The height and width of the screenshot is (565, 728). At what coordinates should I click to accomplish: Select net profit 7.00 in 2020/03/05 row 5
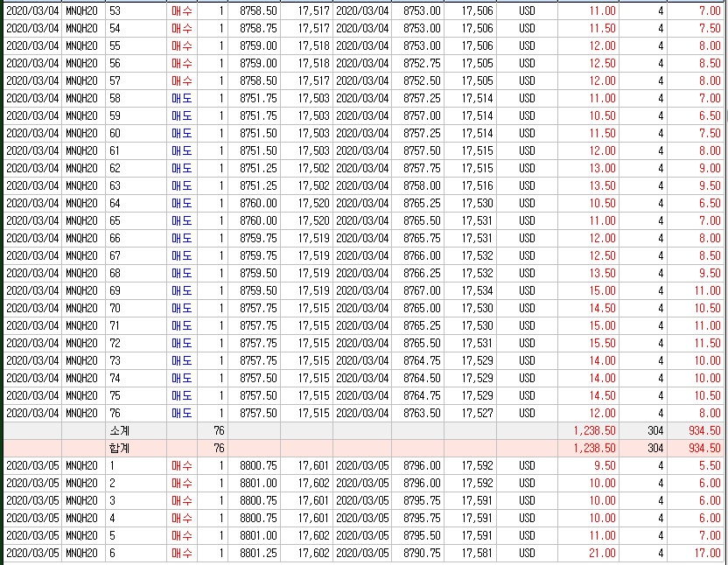(x=710, y=536)
